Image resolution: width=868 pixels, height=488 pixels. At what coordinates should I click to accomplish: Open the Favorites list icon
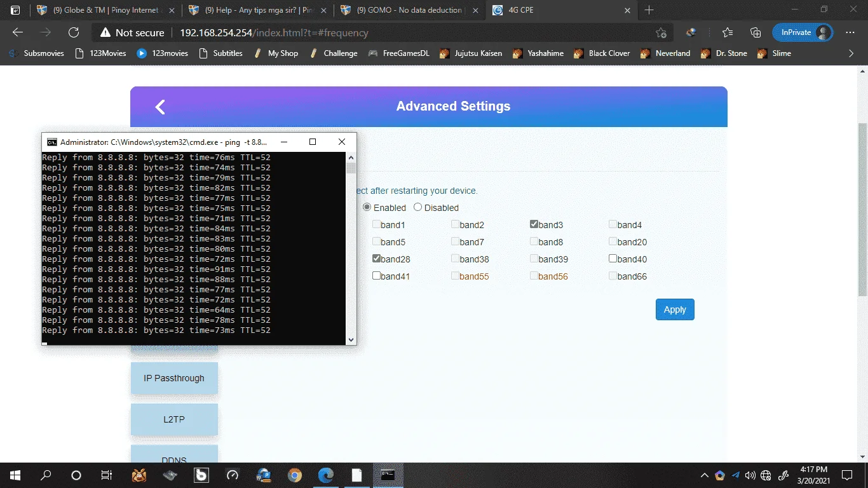[x=728, y=32]
